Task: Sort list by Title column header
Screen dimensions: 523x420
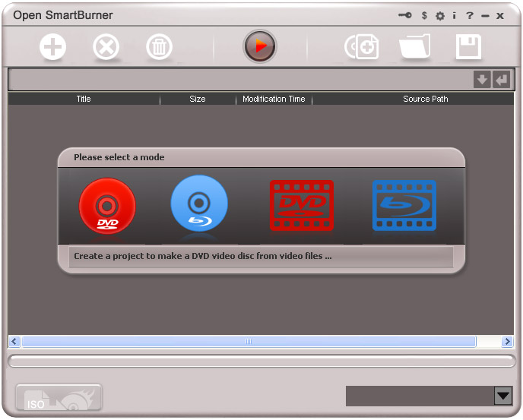Action: point(84,99)
